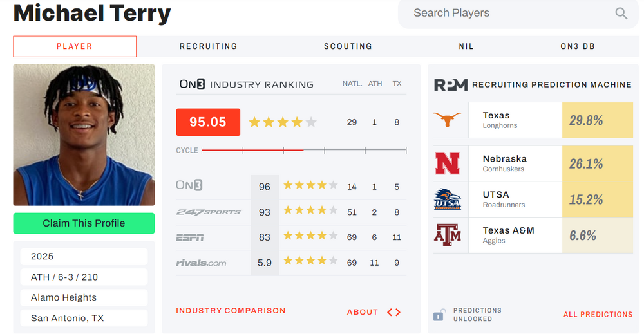Viewport: 644px width, 334px height.
Task: Open the All Predictions link
Action: click(598, 315)
